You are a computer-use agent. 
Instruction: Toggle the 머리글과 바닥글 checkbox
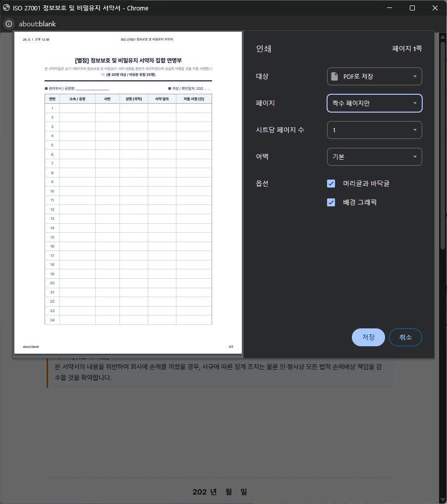331,184
